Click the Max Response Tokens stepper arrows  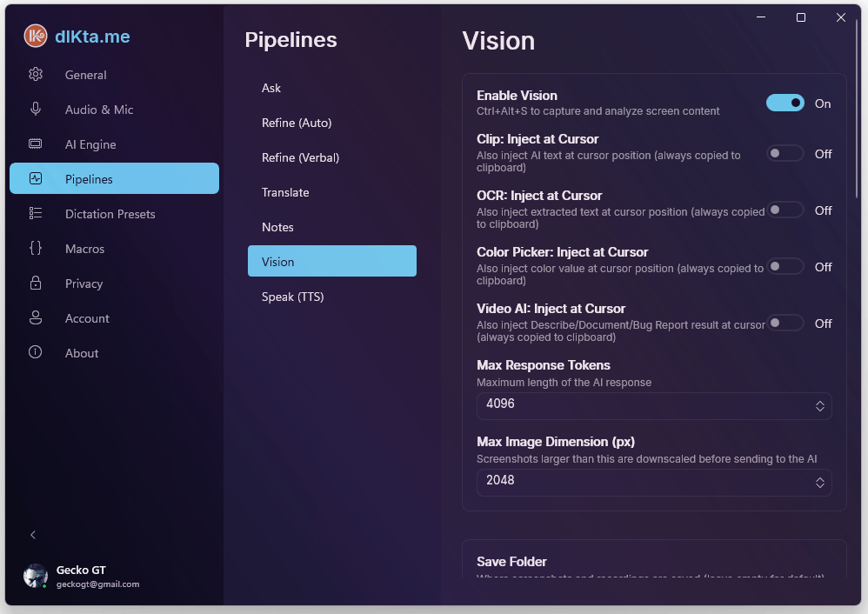[x=819, y=406]
